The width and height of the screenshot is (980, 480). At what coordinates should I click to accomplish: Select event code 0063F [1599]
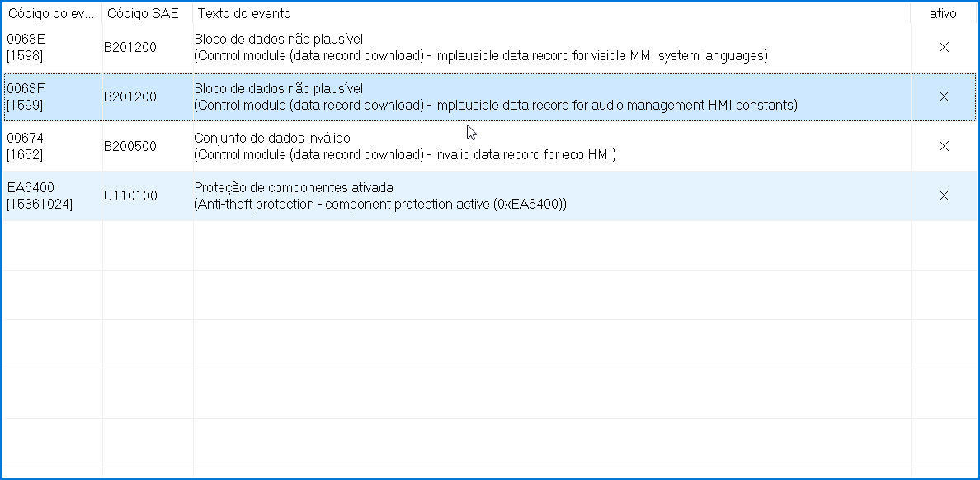26,97
